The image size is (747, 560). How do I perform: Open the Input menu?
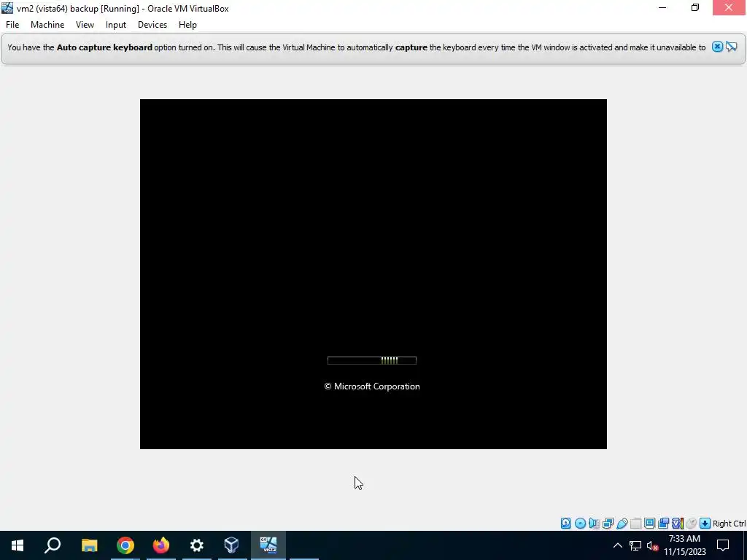point(116,25)
